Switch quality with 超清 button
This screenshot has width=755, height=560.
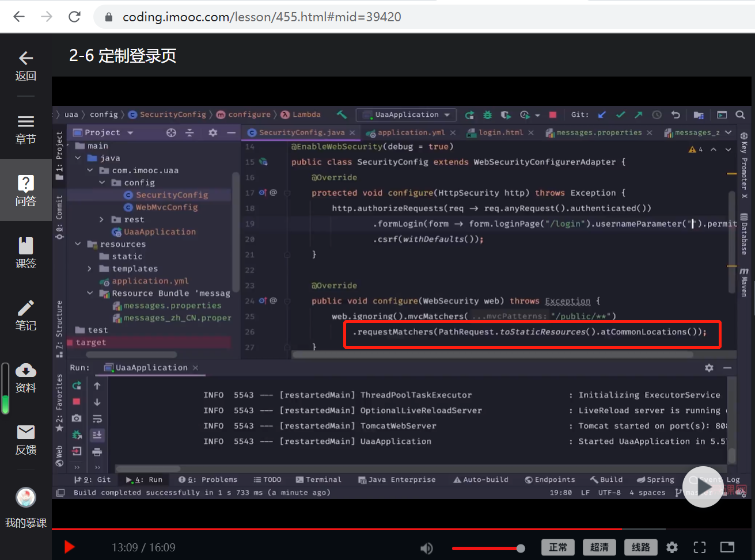point(600,547)
